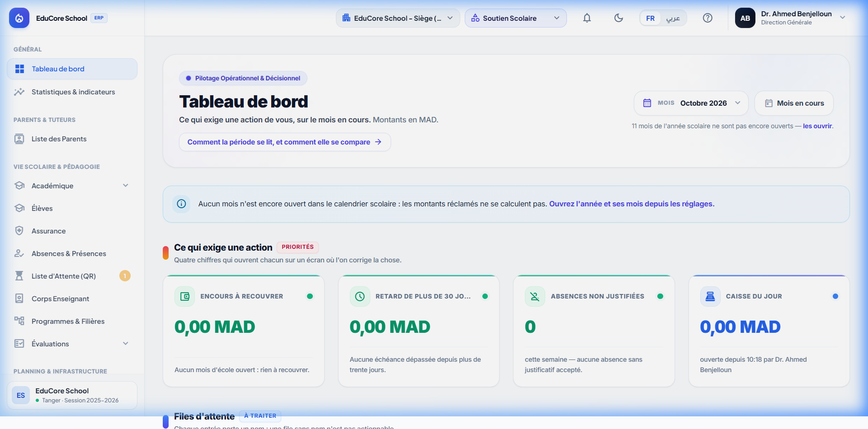Screen dimensions: 868x429
Task: Click Programmes & Filières tree icon
Action: tap(19, 321)
